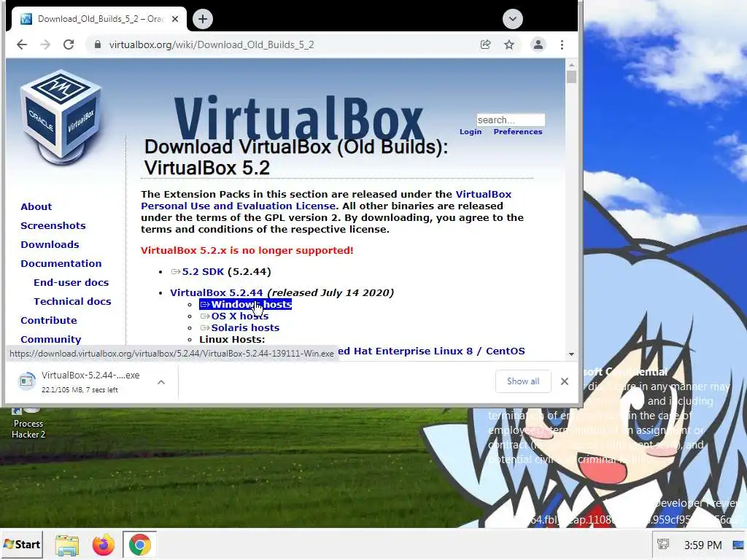Click the browser forward arrow
Viewport: 747px width, 560px height.
[45, 44]
